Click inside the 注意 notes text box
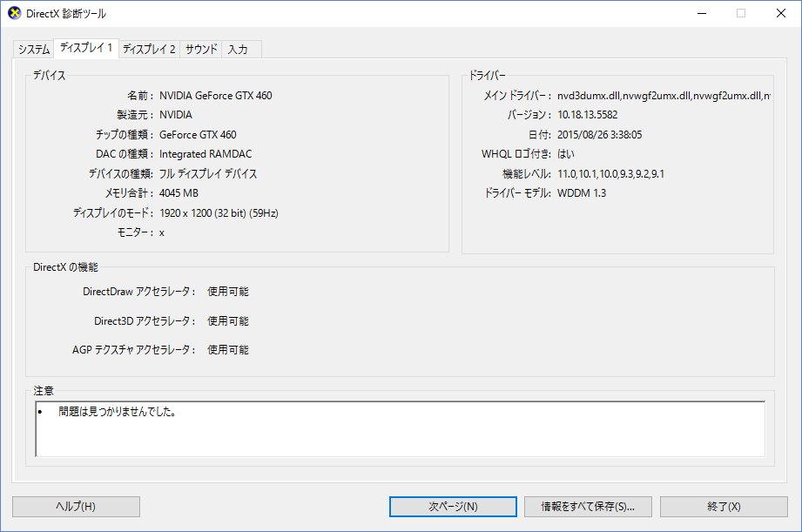Image resolution: width=802 pixels, height=532 pixels. click(x=400, y=428)
